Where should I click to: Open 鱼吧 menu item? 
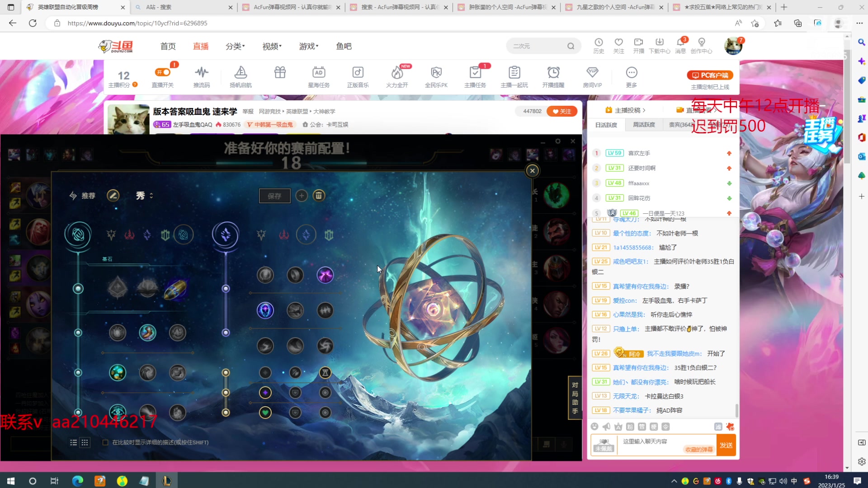coord(344,46)
